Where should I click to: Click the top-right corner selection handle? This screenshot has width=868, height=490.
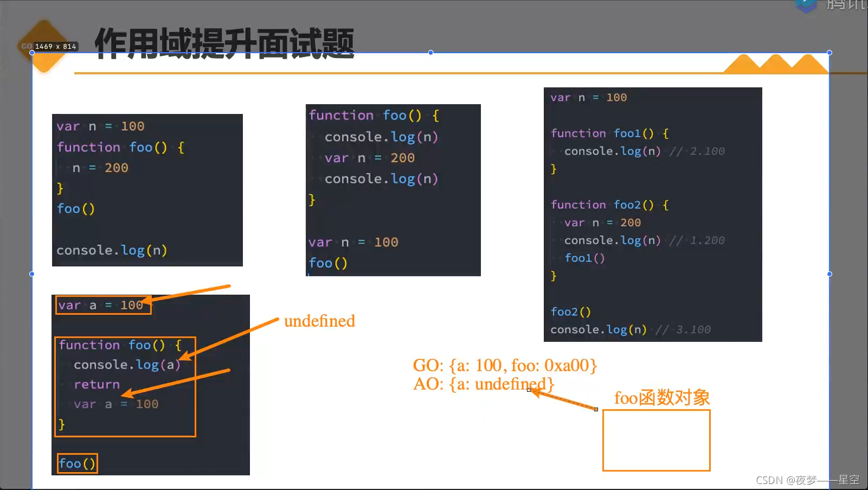point(829,53)
